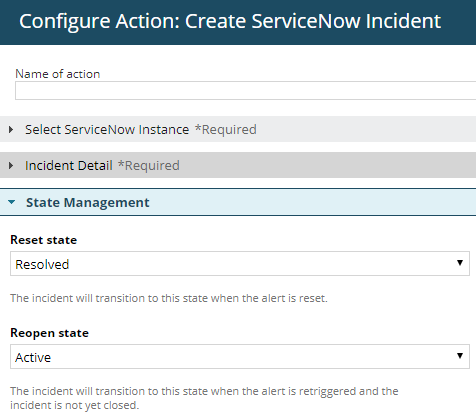
Task: Click the 'Name of action' label
Action: point(58,74)
